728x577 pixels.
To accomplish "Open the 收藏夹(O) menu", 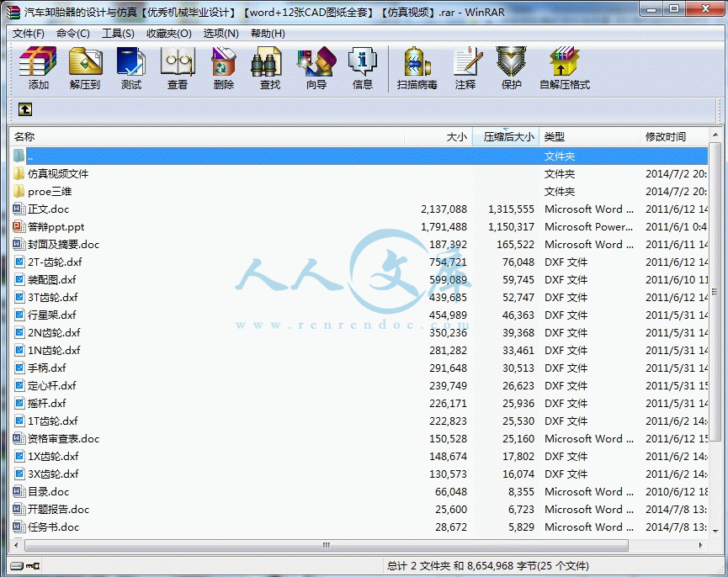I will pos(169,34).
